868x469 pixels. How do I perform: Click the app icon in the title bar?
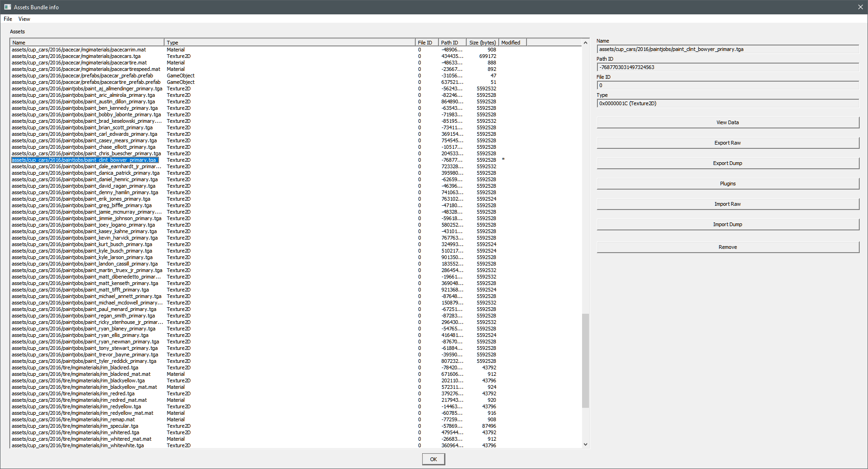(x=7, y=7)
